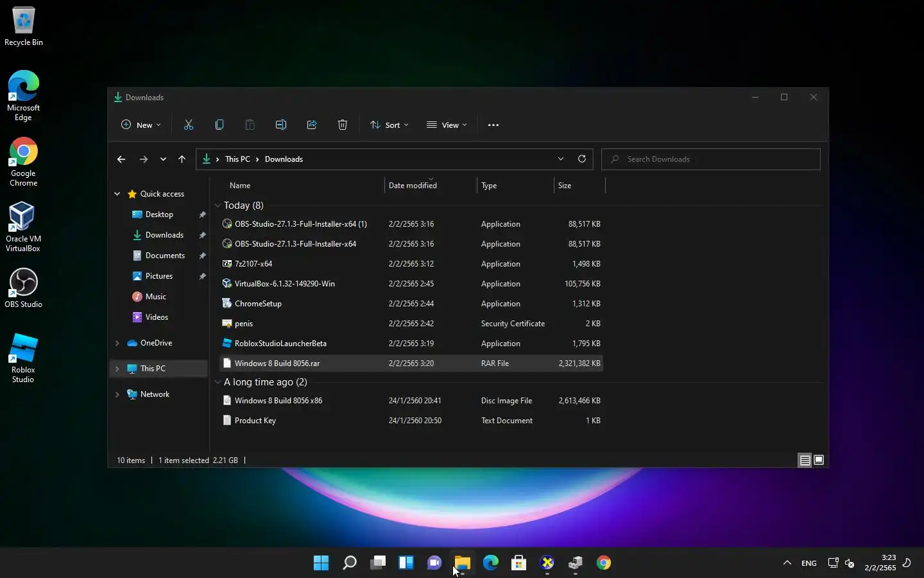Select Google Chrome desktop shortcut
Screen dimensions: 924x578
[x=24, y=162]
